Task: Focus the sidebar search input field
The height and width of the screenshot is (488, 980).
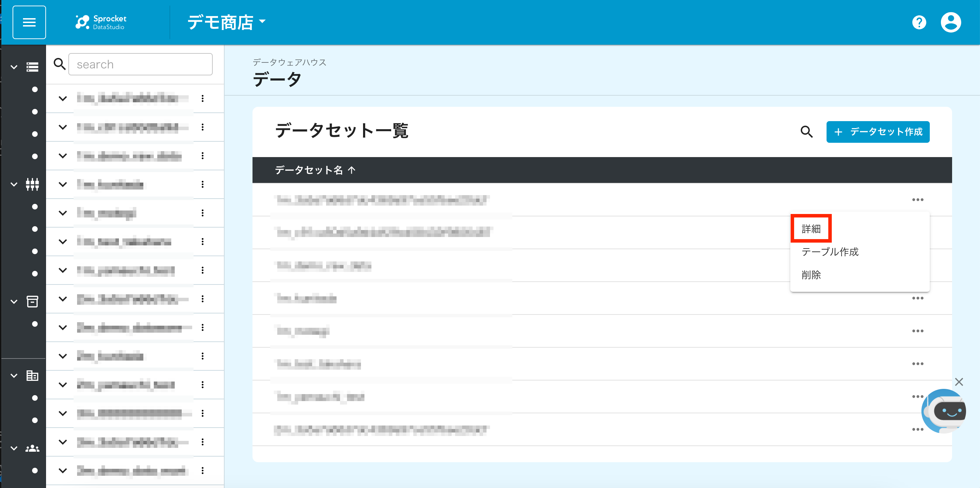Action: click(x=141, y=64)
